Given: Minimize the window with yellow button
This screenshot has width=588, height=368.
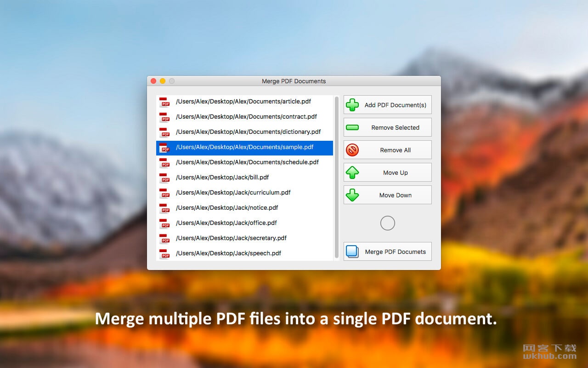Looking at the screenshot, I should 163,81.
